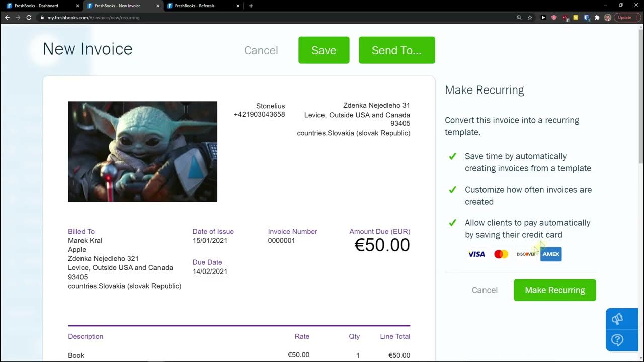The image size is (644, 362).
Task: Open the blue shield extension with badge
Action: 587,17
